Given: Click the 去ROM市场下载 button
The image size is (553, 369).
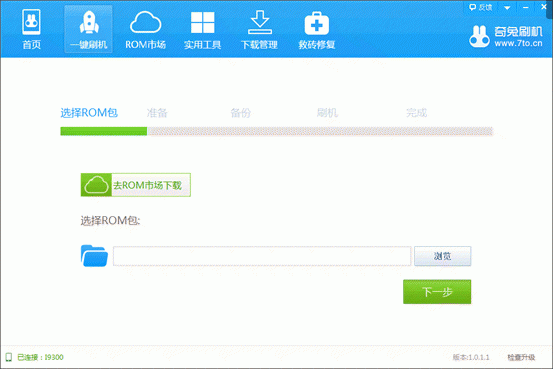Looking at the screenshot, I should (136, 185).
